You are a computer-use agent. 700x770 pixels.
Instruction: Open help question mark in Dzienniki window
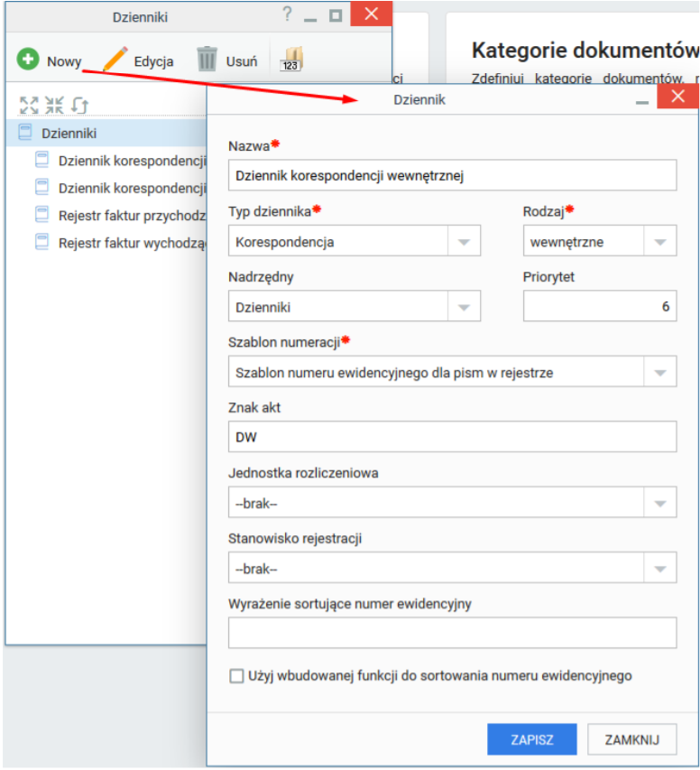287,14
